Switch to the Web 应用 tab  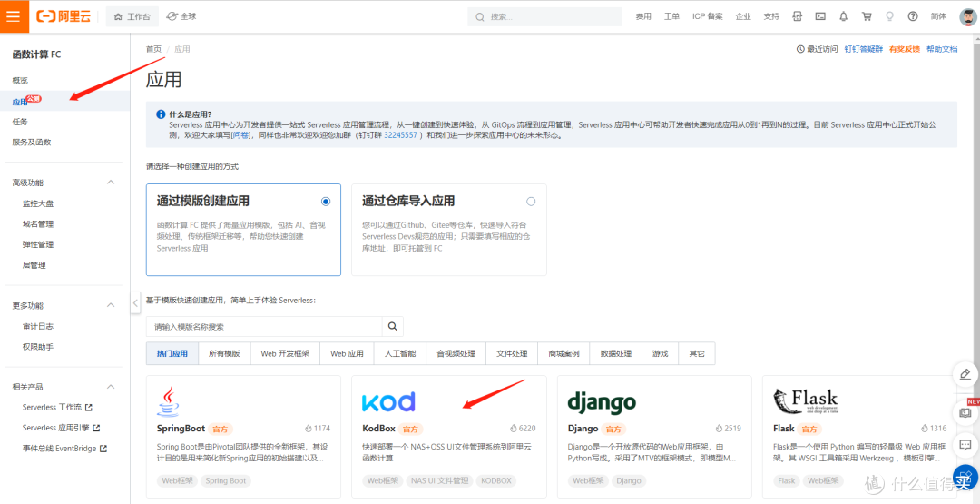347,353
